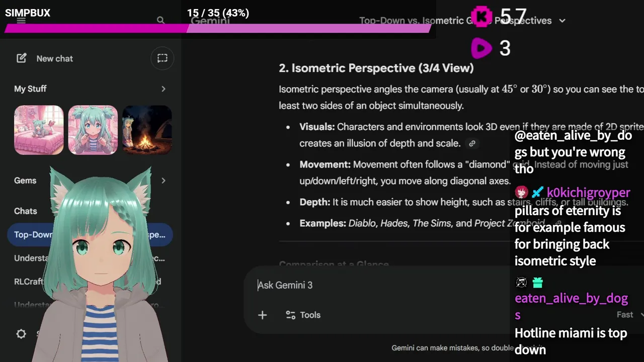644x362 pixels.
Task: Open the Tools menu
Action: [x=303, y=315]
